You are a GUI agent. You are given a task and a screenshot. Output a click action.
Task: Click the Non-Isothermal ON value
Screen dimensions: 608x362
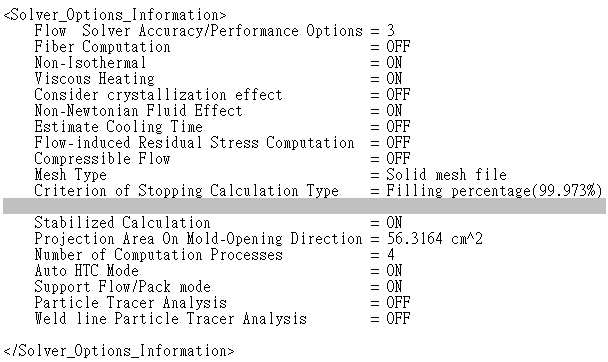pos(394,63)
